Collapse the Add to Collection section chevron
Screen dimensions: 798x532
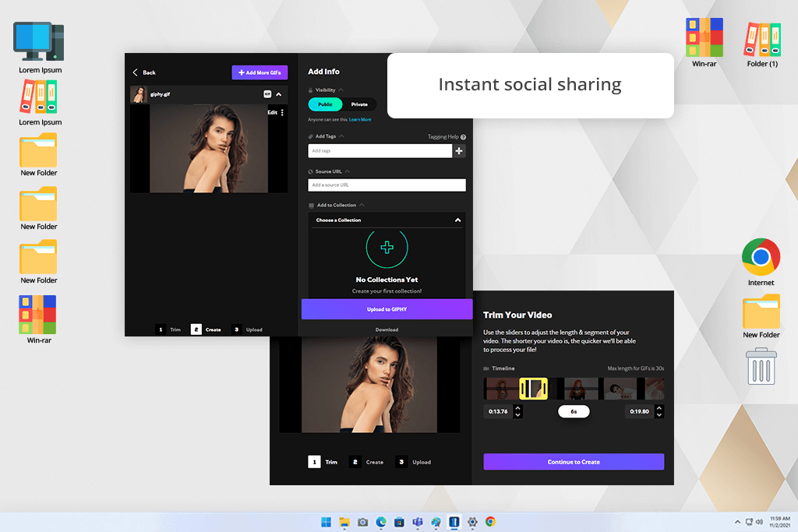pyautogui.click(x=362, y=205)
